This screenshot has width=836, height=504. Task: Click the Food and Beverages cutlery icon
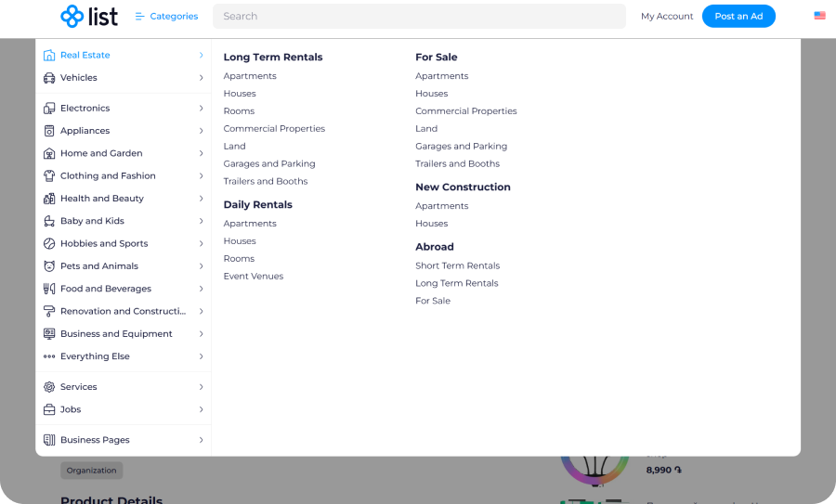(x=49, y=289)
